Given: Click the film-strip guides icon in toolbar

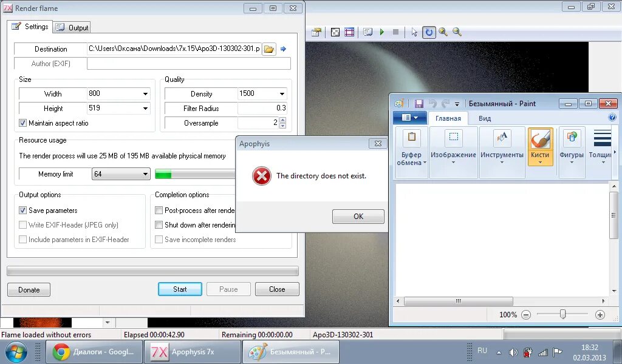Looking at the screenshot, I should [349, 32].
